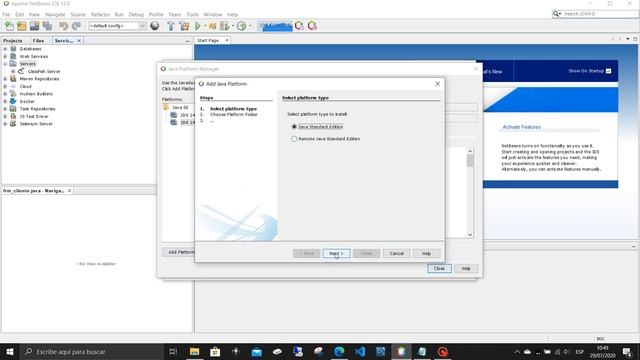The height and width of the screenshot is (360, 640).
Task: Select Remote Java Standard Edition radio button
Action: (x=294, y=139)
